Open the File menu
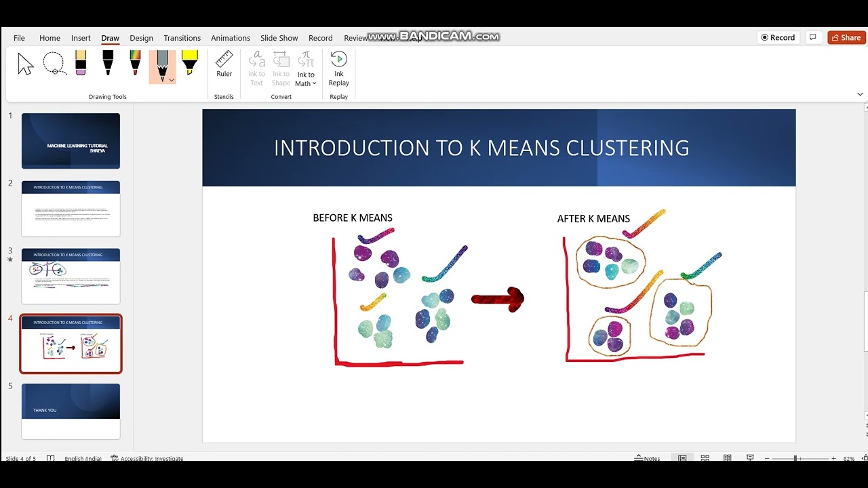The width and height of the screenshot is (868, 488). [19, 38]
